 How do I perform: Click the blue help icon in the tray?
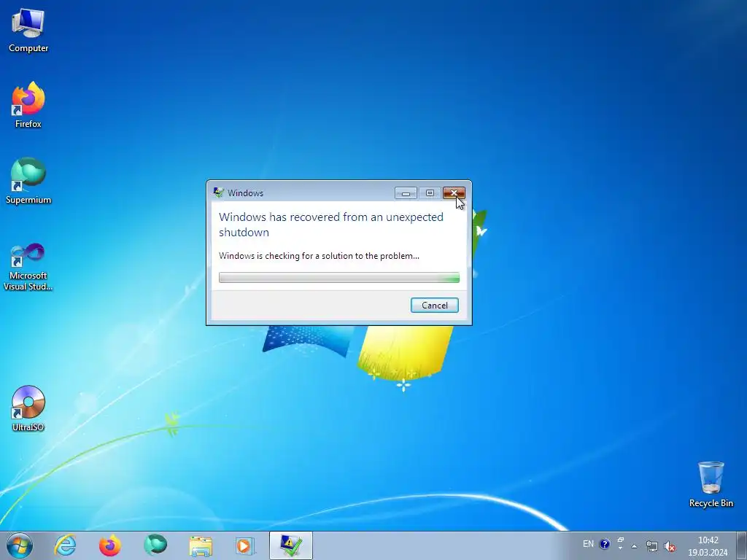pos(605,544)
